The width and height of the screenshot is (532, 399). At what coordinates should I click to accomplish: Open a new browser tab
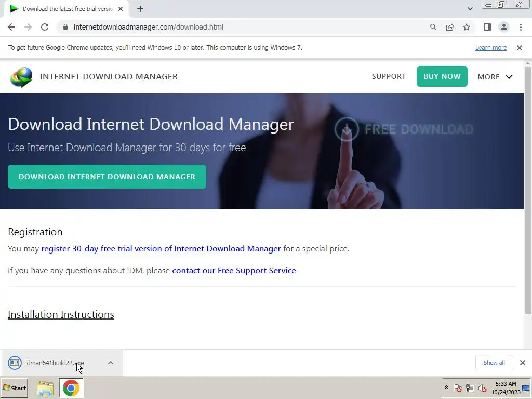(140, 9)
